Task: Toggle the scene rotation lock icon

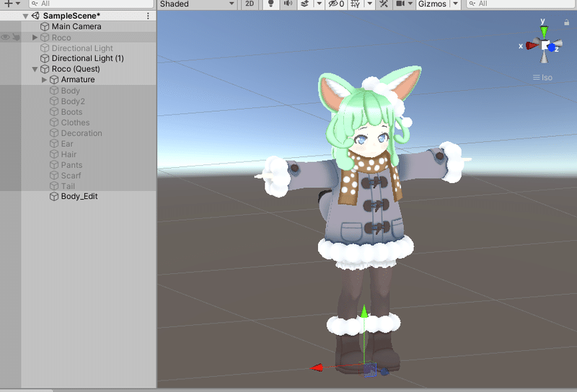Action: click(x=567, y=22)
